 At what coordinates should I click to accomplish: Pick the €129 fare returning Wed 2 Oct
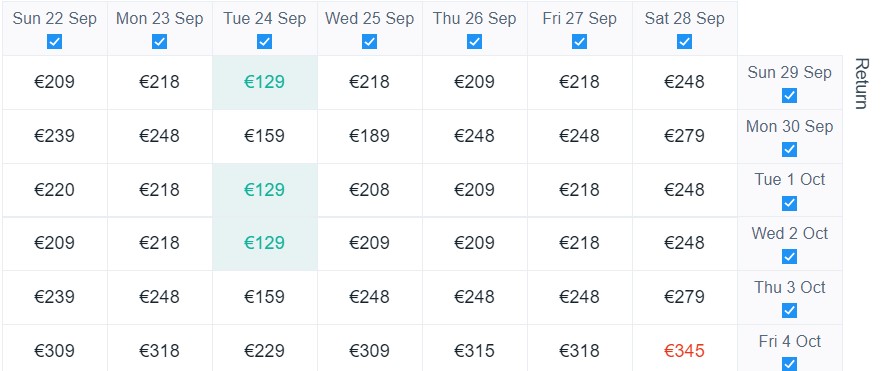[x=264, y=243]
